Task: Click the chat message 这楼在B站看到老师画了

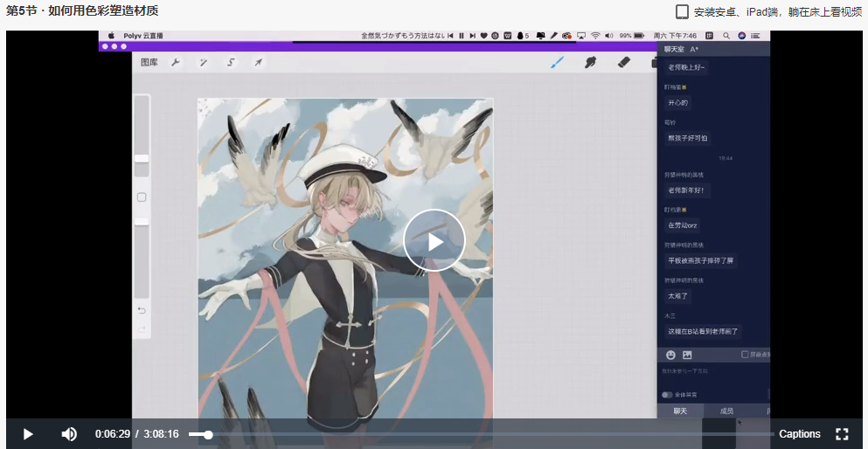Action: 703,331
